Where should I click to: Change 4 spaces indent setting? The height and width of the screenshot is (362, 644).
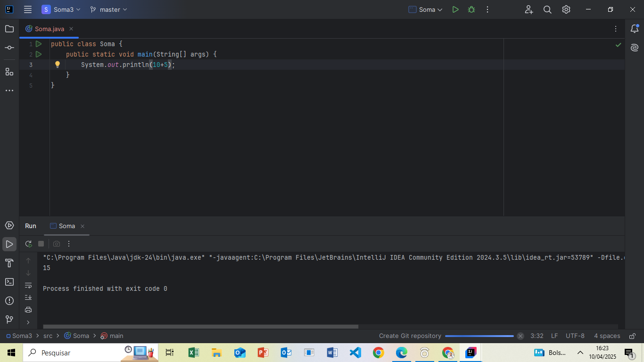tap(607, 336)
